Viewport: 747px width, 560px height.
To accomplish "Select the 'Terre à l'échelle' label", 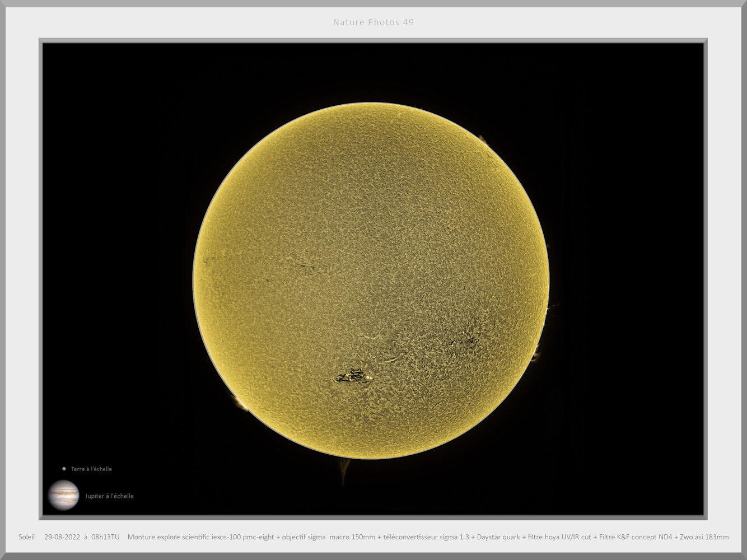I will [91, 469].
